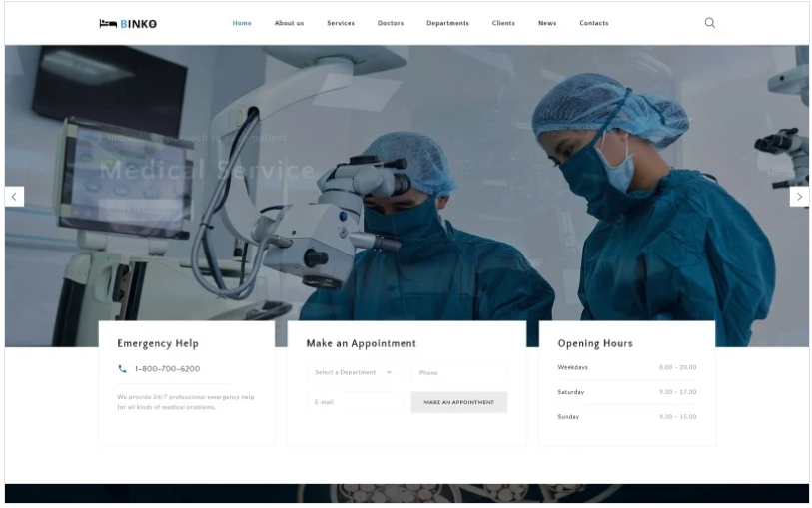Open Departments from the navigation bar

point(447,23)
